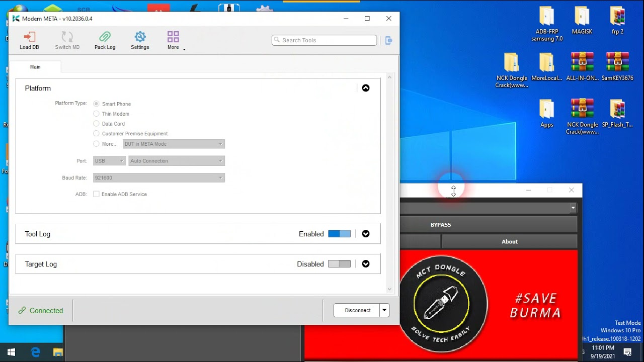The height and width of the screenshot is (362, 644).
Task: Click the Search Tools field
Action: pyautogui.click(x=325, y=40)
